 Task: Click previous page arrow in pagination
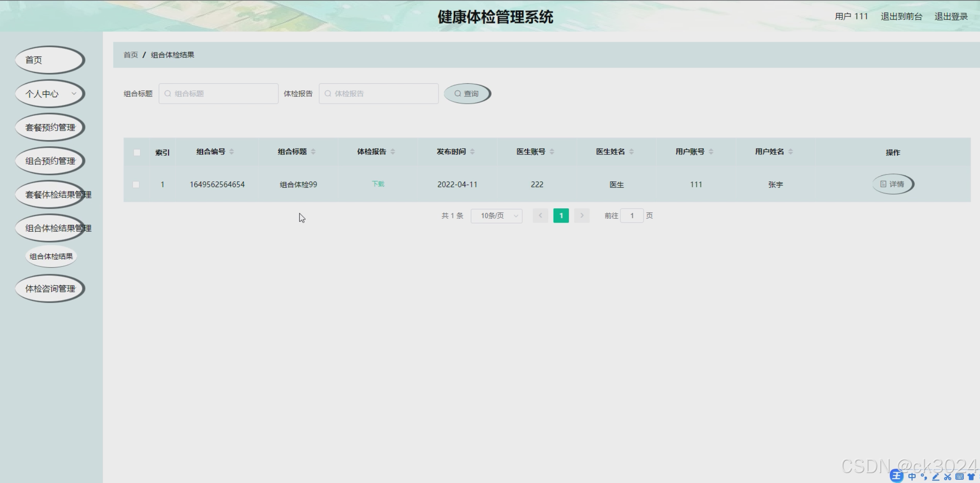point(541,216)
